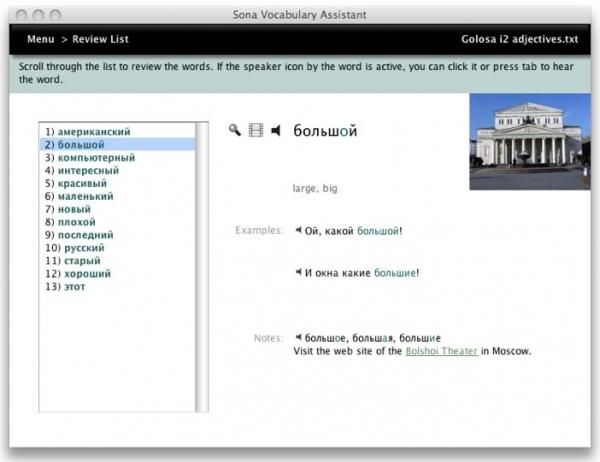Click the Bolshoi Theater building photo
This screenshot has width=600, height=462.
tap(530, 142)
